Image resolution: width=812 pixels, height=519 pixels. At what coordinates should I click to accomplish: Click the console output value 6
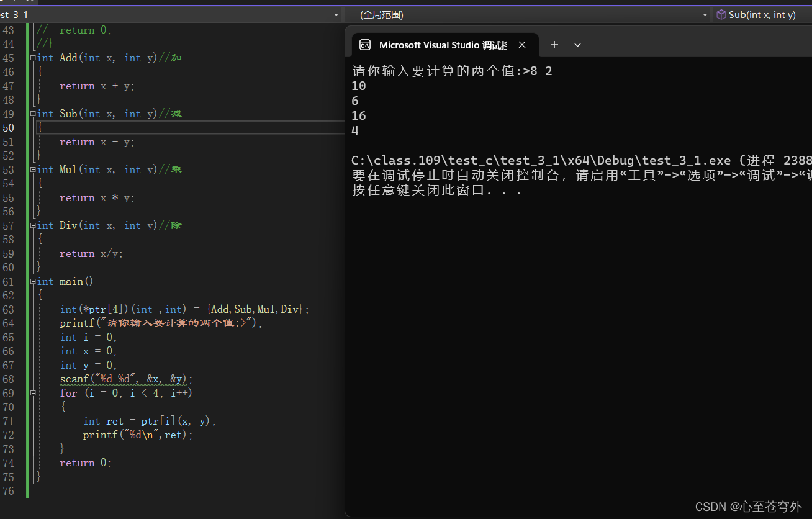coord(355,101)
